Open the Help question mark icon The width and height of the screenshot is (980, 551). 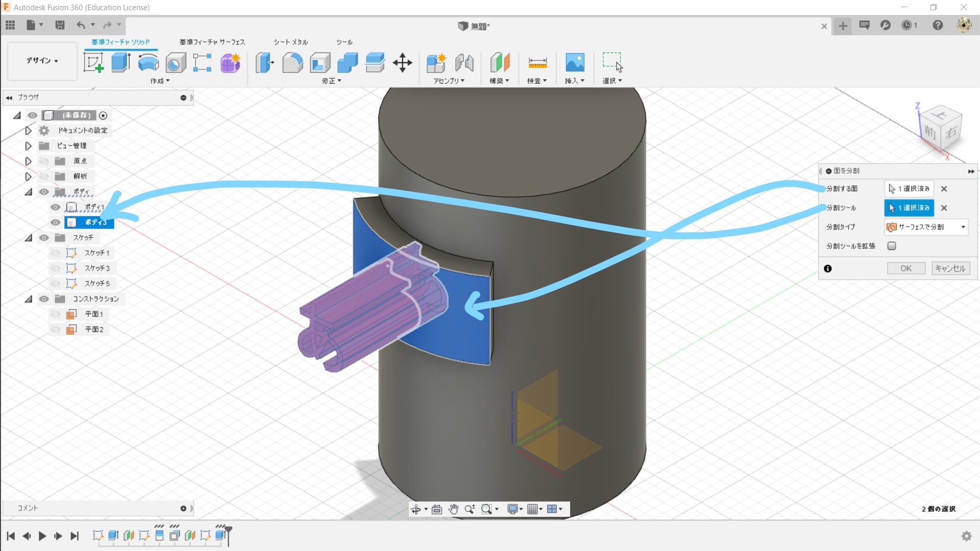938,25
